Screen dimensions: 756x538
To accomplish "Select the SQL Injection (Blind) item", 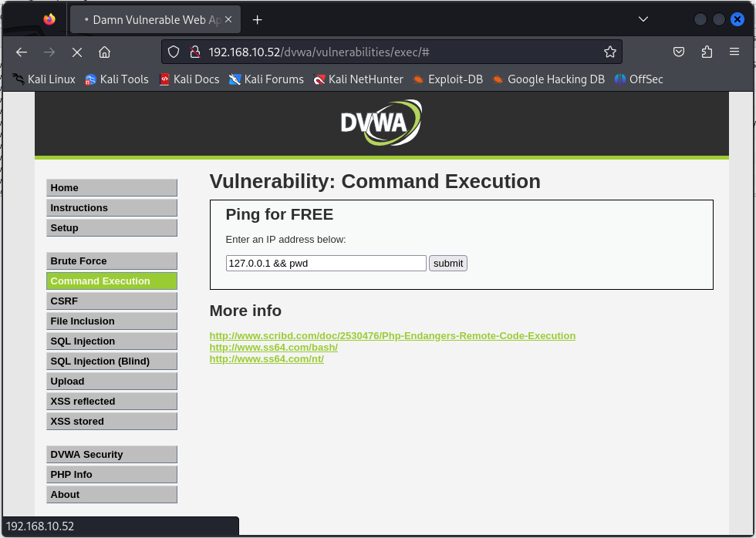I will tap(112, 361).
